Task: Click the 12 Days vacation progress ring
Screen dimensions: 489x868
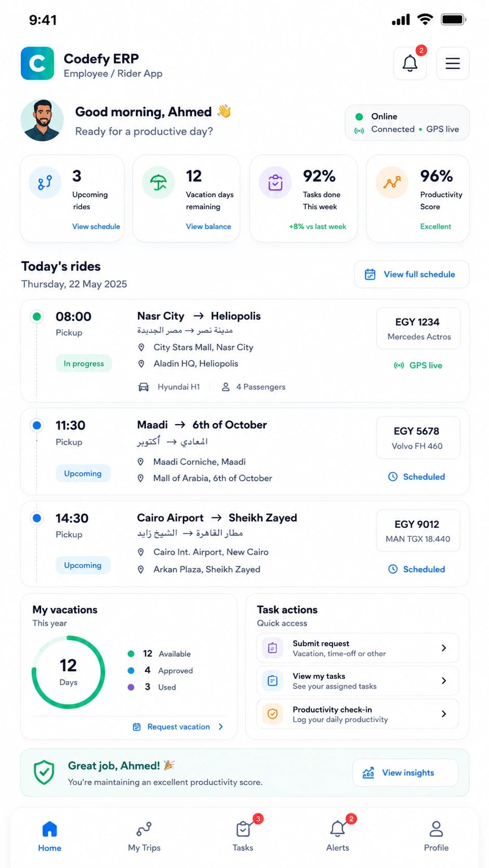Action: click(68, 672)
